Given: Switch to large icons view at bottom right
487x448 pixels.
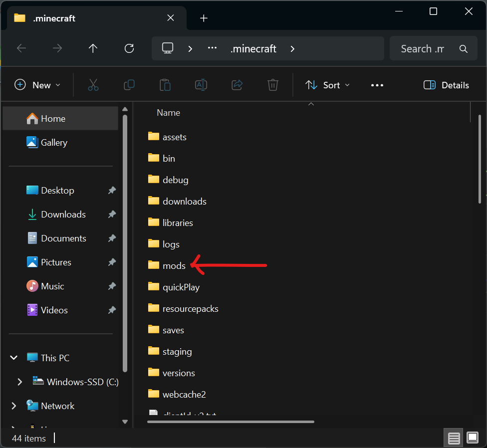Looking at the screenshot, I should [x=472, y=438].
